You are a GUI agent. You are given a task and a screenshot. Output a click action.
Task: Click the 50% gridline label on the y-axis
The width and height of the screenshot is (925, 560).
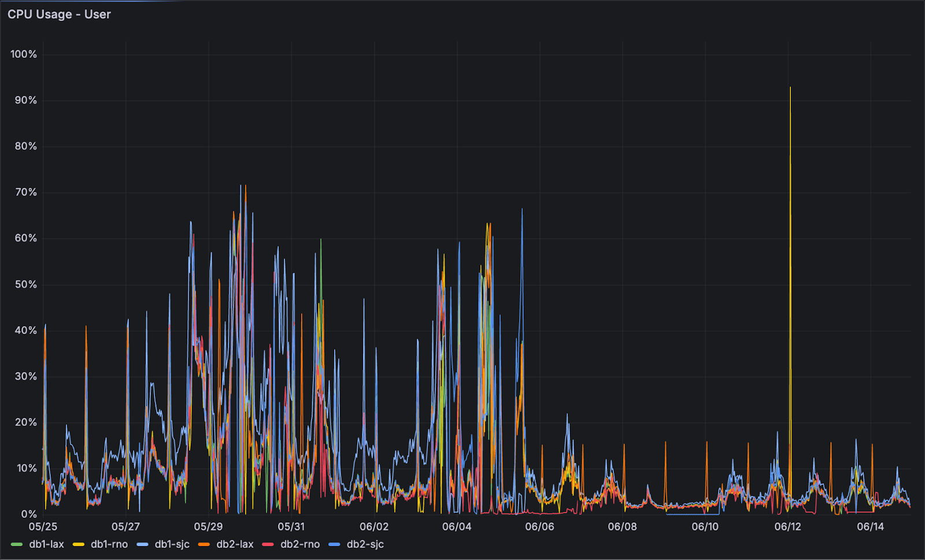click(x=27, y=284)
